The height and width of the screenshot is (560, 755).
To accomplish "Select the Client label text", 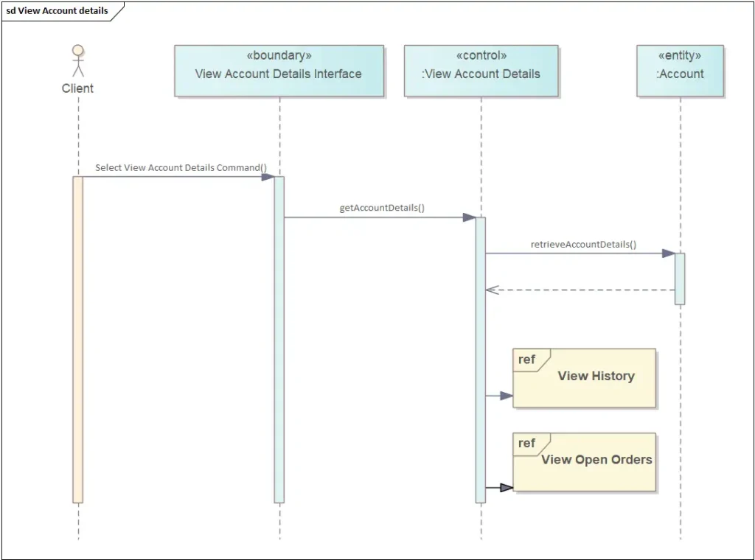I will [x=77, y=88].
